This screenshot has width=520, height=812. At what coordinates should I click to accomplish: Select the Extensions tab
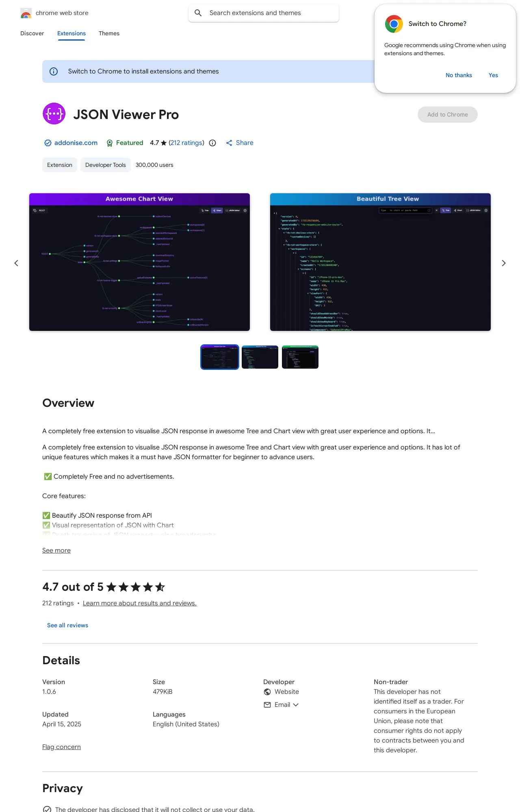click(x=71, y=33)
